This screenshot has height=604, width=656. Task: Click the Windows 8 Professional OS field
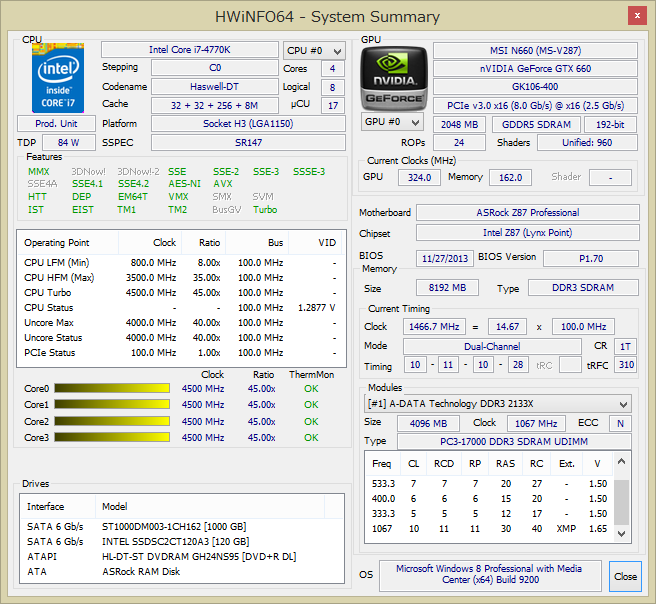click(490, 576)
